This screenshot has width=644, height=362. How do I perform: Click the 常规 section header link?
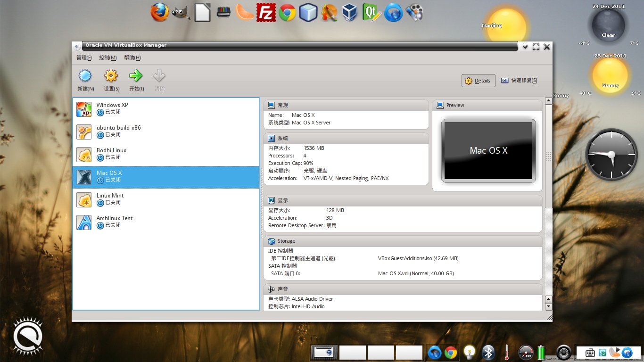pos(282,105)
